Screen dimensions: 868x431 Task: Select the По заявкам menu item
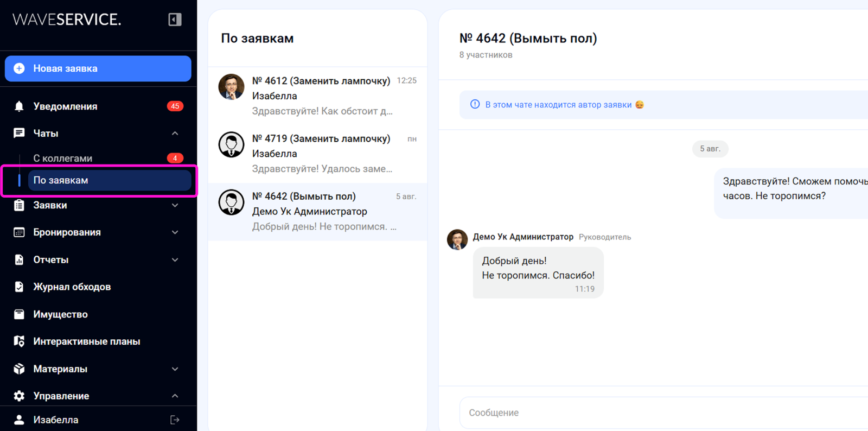109,180
